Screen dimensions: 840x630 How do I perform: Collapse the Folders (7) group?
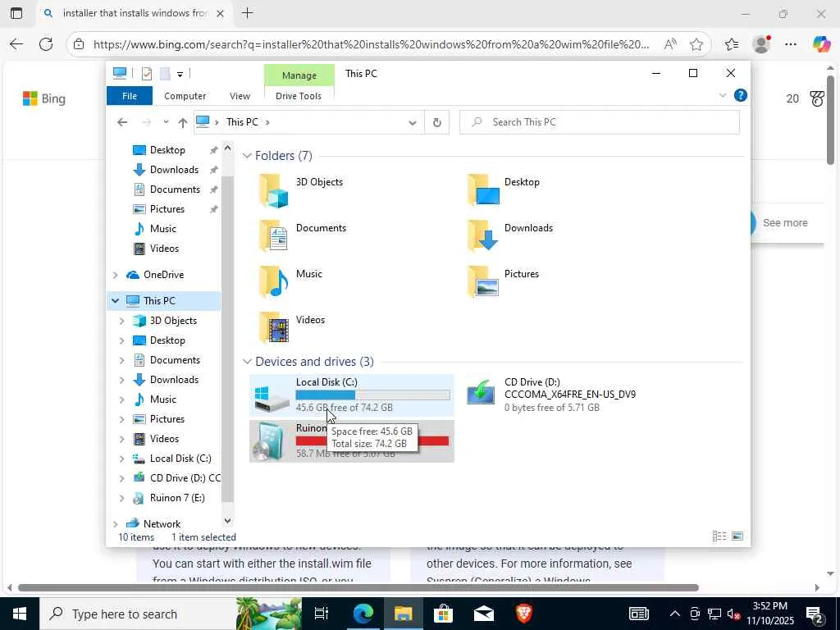(x=247, y=156)
